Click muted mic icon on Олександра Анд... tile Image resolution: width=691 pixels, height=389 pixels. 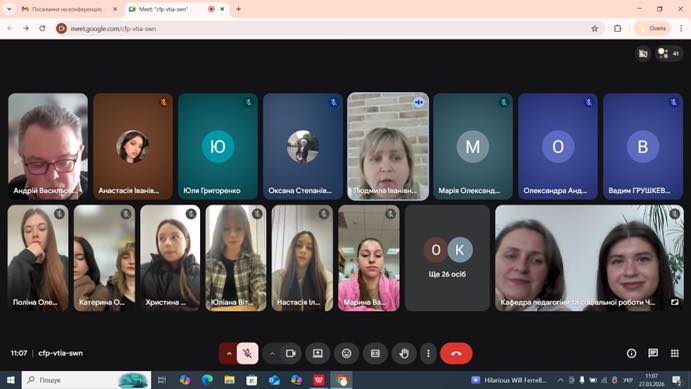tap(588, 102)
